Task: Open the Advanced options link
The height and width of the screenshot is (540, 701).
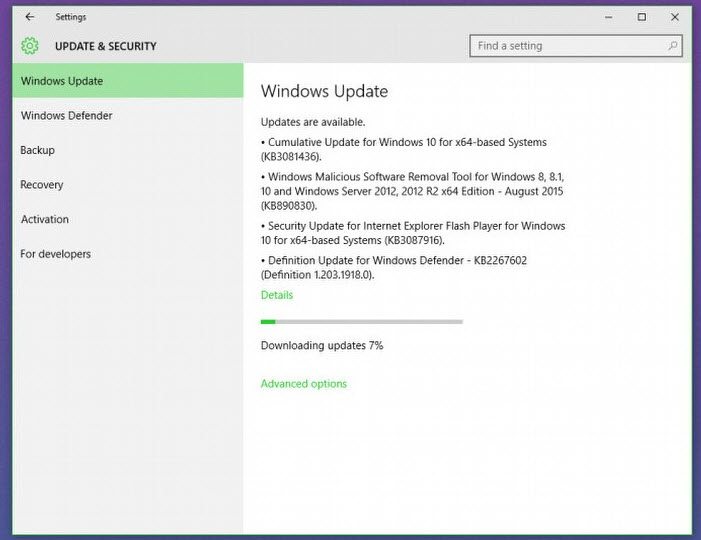Action: (304, 384)
